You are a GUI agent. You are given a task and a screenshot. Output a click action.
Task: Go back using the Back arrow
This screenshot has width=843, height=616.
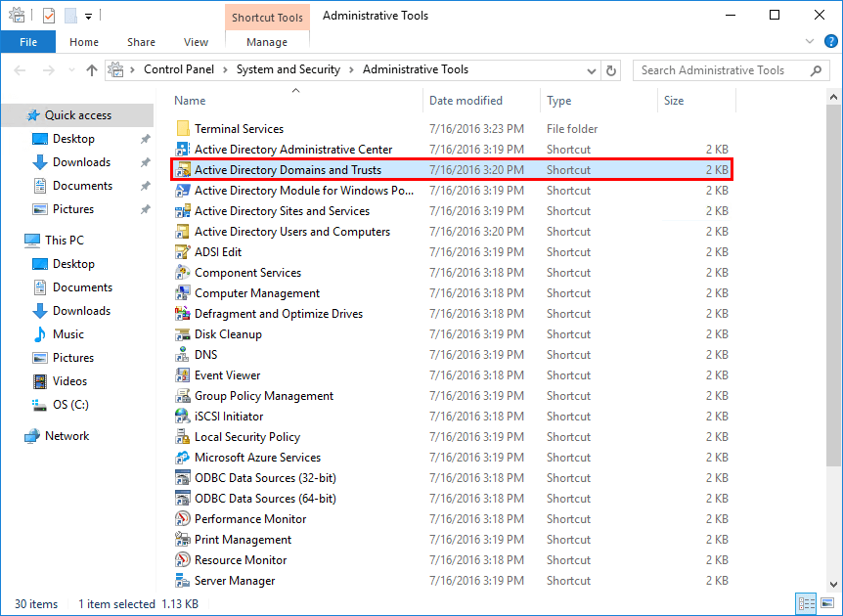pos(20,70)
